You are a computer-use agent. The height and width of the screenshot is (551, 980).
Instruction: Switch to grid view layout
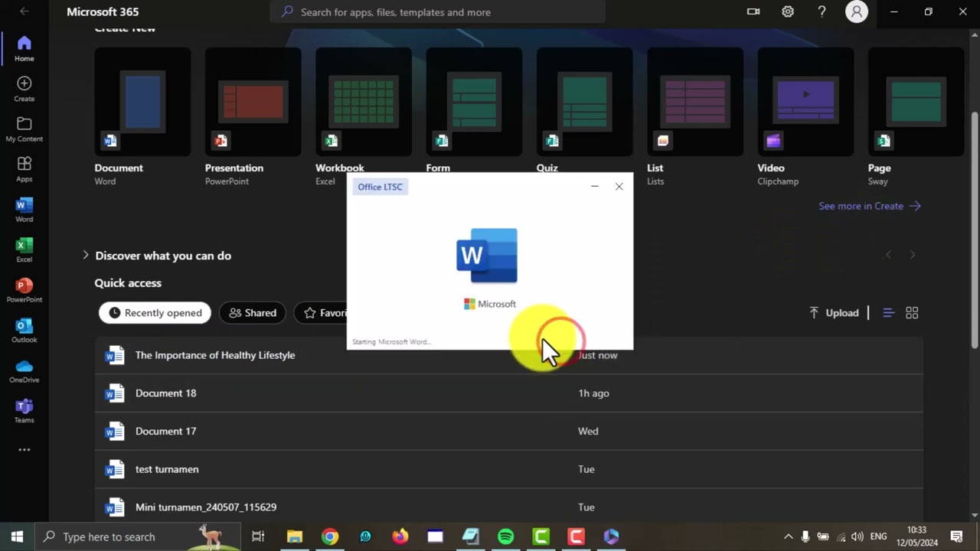pos(912,312)
